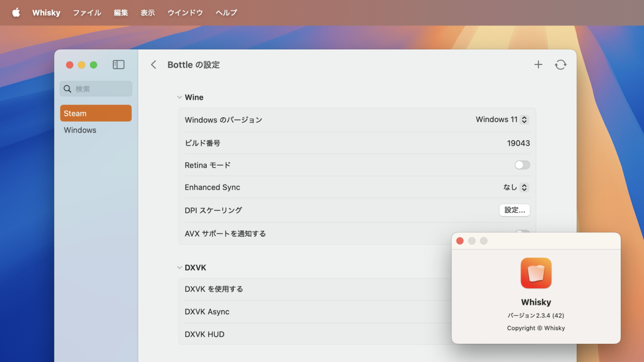Click the search magnifier icon
Screen dimensions: 644x362
tap(67, 89)
